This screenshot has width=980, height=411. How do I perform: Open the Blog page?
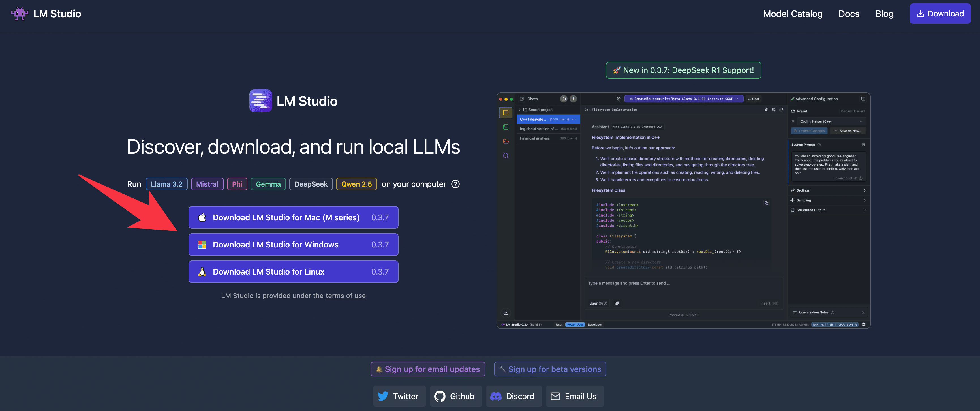point(884,14)
